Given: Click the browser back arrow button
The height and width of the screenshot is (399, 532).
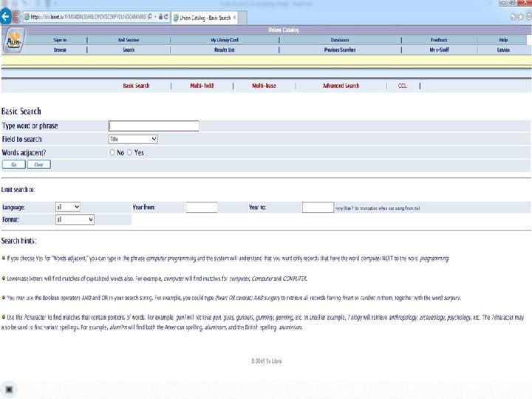Looking at the screenshot, I should point(5,16).
